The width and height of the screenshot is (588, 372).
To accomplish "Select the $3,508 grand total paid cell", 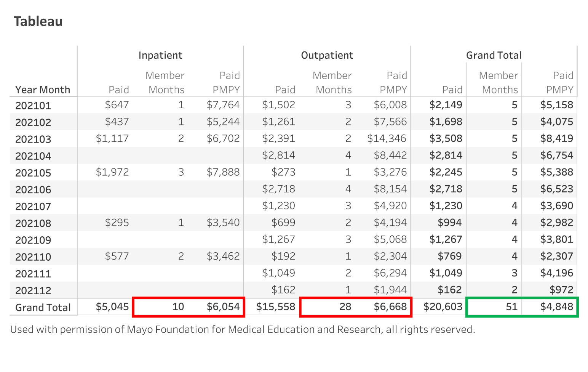I will tap(446, 138).
